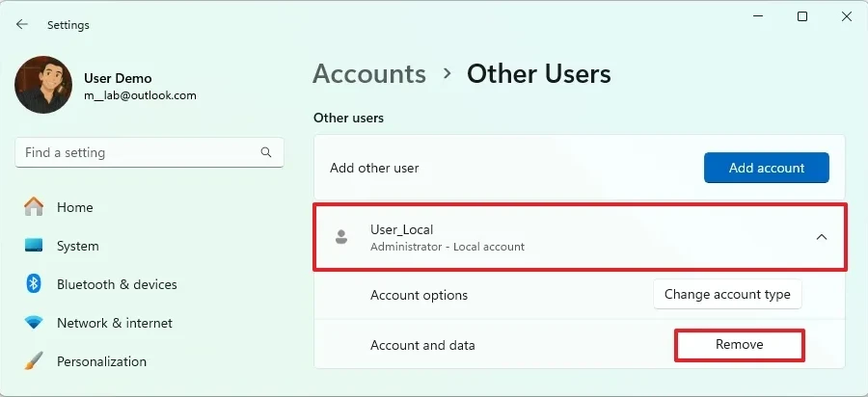Click the back arrow in Settings
Image resolution: width=868 pixels, height=397 pixels.
22,24
